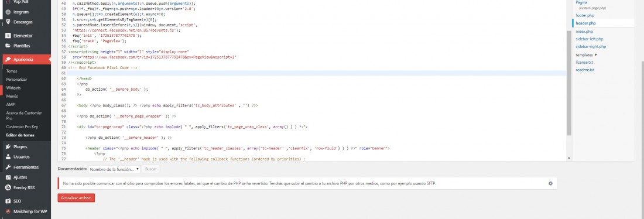Click the code editor scrollbar down arrow
This screenshot has height=219, width=644.
[569, 158]
